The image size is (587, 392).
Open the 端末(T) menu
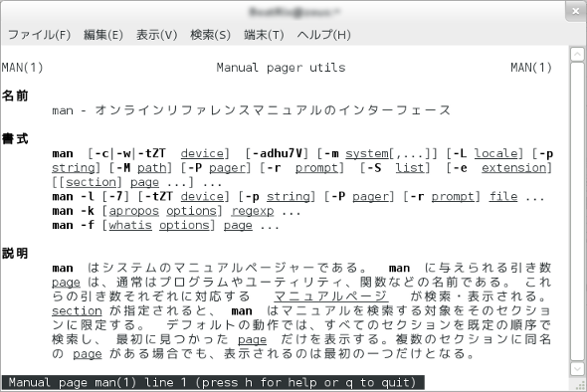point(264,35)
